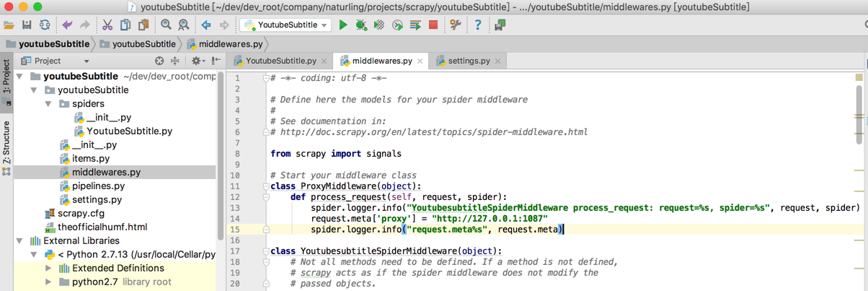Switch to the settings.py editor tab
868x291 pixels.
(468, 61)
